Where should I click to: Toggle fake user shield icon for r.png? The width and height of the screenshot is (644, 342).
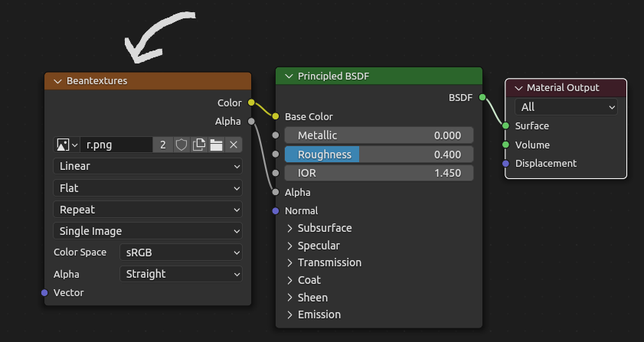(181, 145)
